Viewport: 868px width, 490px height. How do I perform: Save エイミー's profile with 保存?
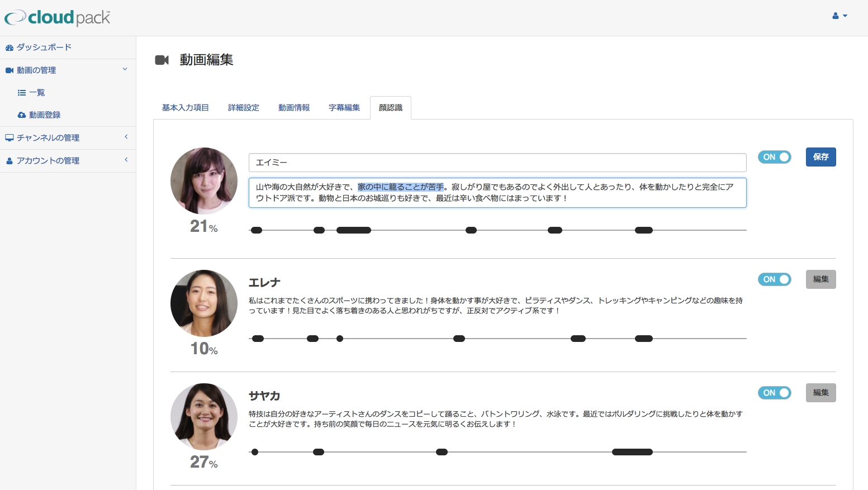pyautogui.click(x=820, y=157)
